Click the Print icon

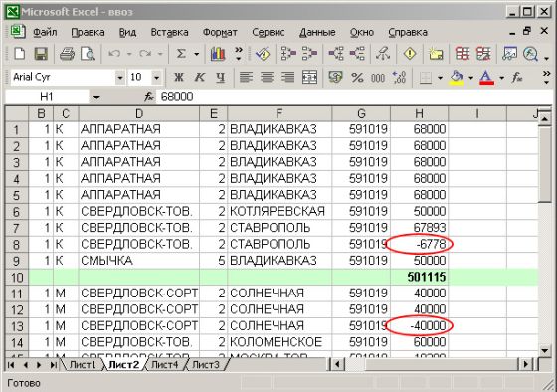(67, 54)
